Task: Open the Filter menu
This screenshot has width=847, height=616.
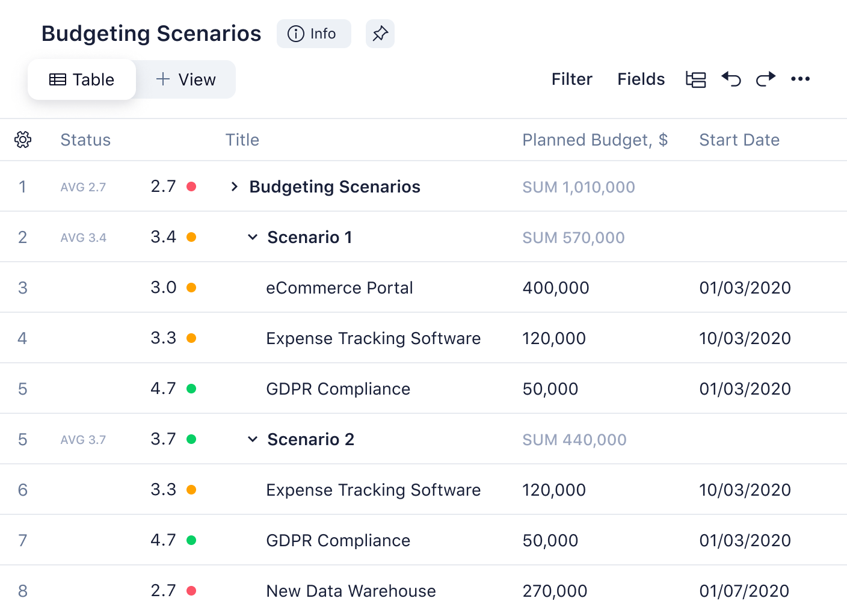Action: click(x=571, y=79)
